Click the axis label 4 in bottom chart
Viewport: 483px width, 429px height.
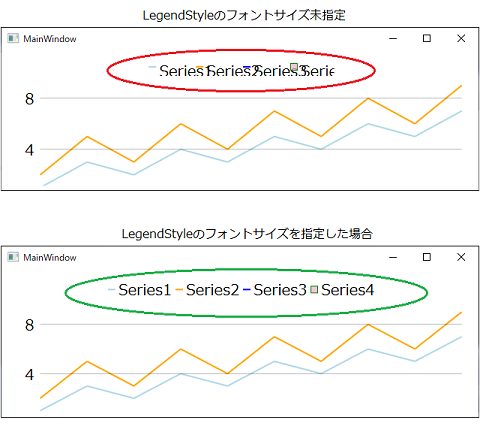pyautogui.click(x=29, y=375)
